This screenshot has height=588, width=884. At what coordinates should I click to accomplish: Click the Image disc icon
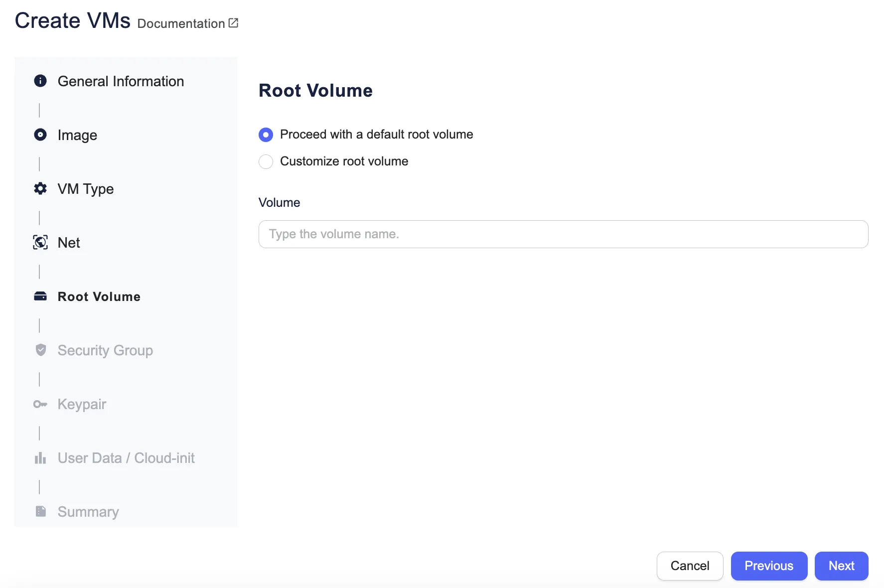click(40, 135)
